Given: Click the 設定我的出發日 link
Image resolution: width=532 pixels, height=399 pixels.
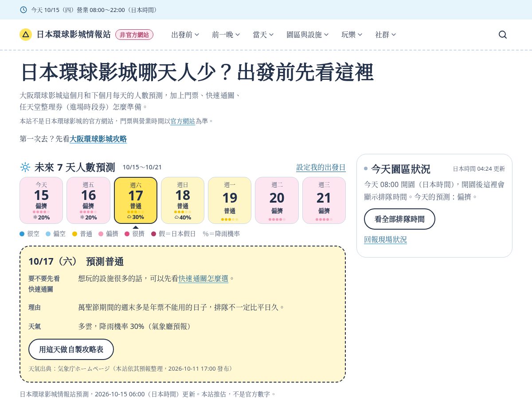Looking at the screenshot, I should click(321, 168).
